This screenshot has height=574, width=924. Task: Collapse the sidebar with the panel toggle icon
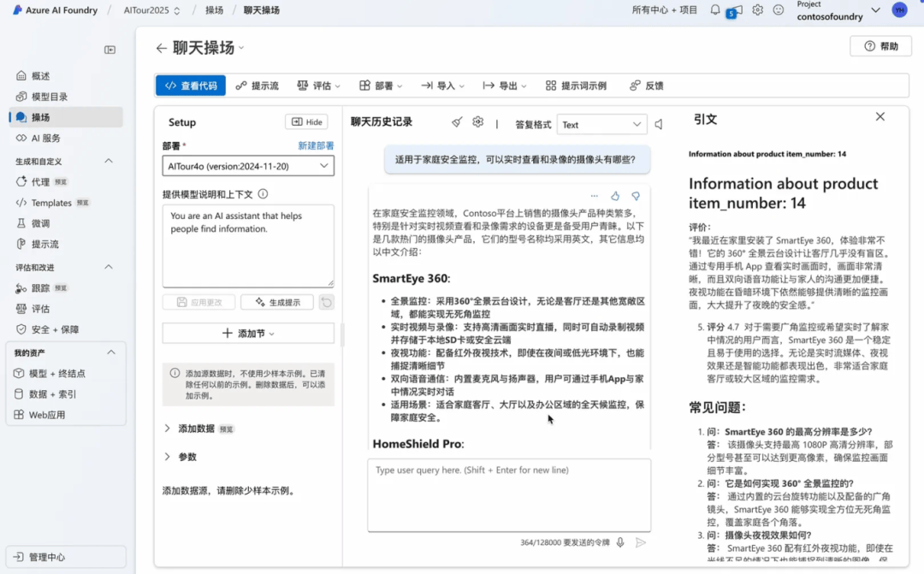point(110,50)
